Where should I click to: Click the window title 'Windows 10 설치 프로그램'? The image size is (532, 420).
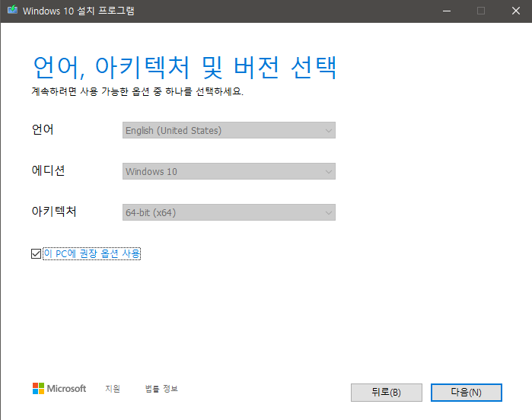click(x=78, y=11)
